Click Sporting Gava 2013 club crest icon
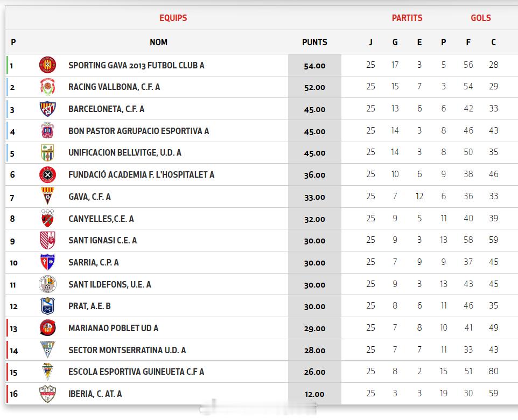Viewport: 518px width, 420px height. pos(47,65)
